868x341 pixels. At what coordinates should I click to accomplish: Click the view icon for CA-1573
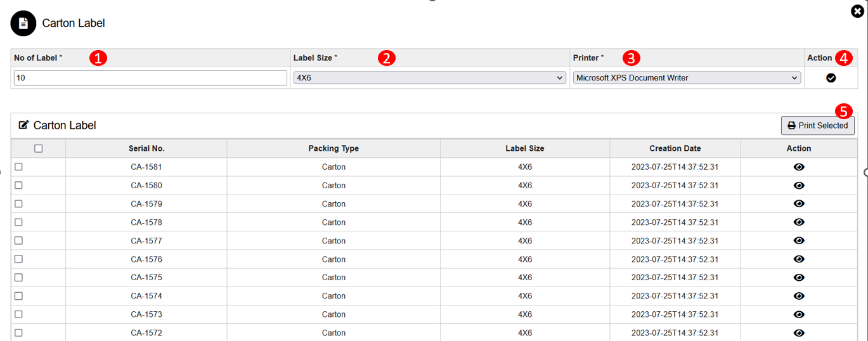(799, 314)
